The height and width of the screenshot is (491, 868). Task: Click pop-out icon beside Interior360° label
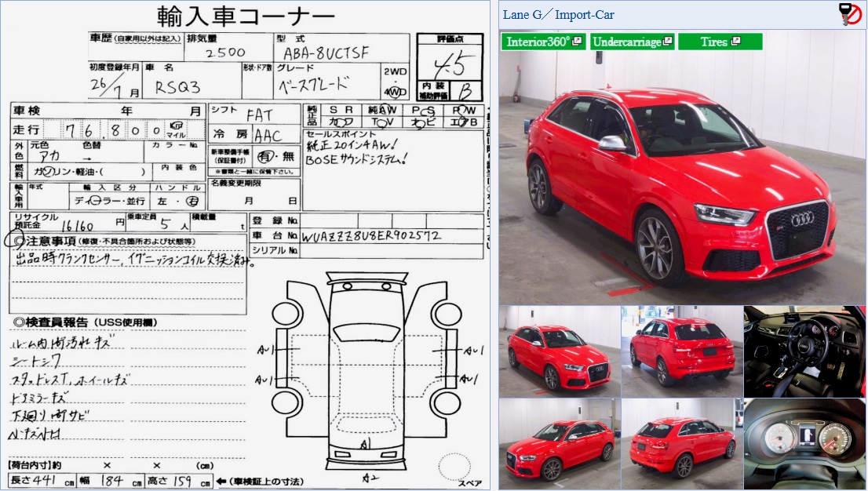click(578, 42)
